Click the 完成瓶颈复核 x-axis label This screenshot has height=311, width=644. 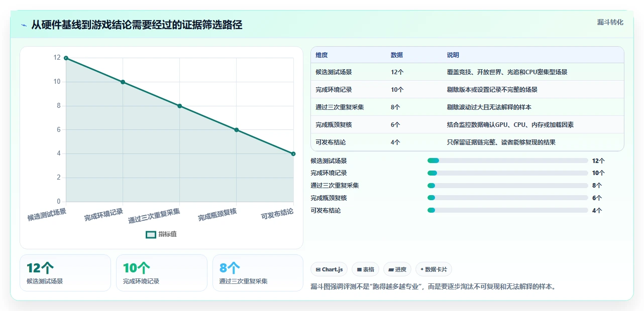217,215
